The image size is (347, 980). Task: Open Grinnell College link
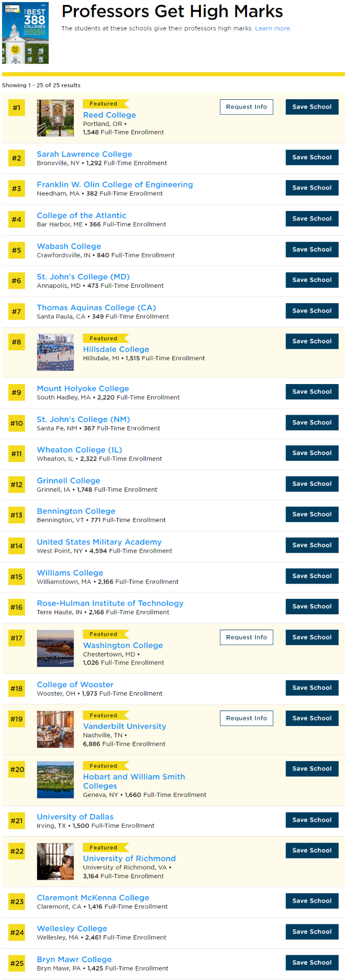click(x=68, y=481)
